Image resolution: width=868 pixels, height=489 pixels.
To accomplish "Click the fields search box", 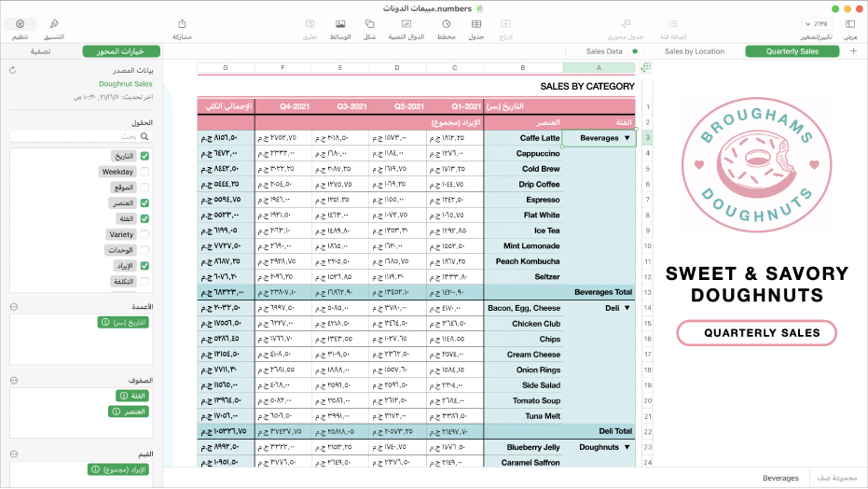I will tap(79, 136).
